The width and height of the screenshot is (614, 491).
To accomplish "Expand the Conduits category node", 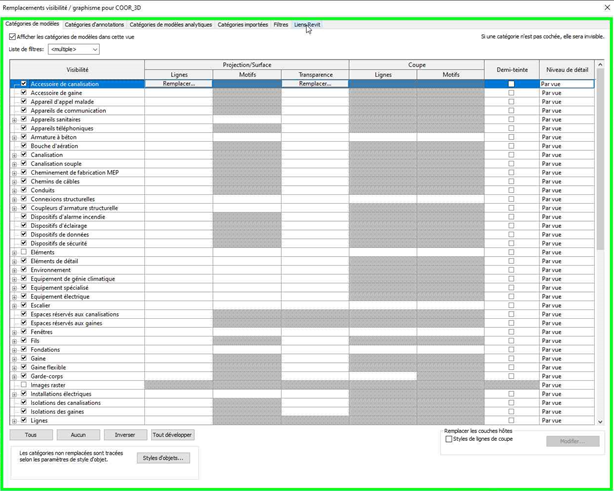I will point(14,190).
